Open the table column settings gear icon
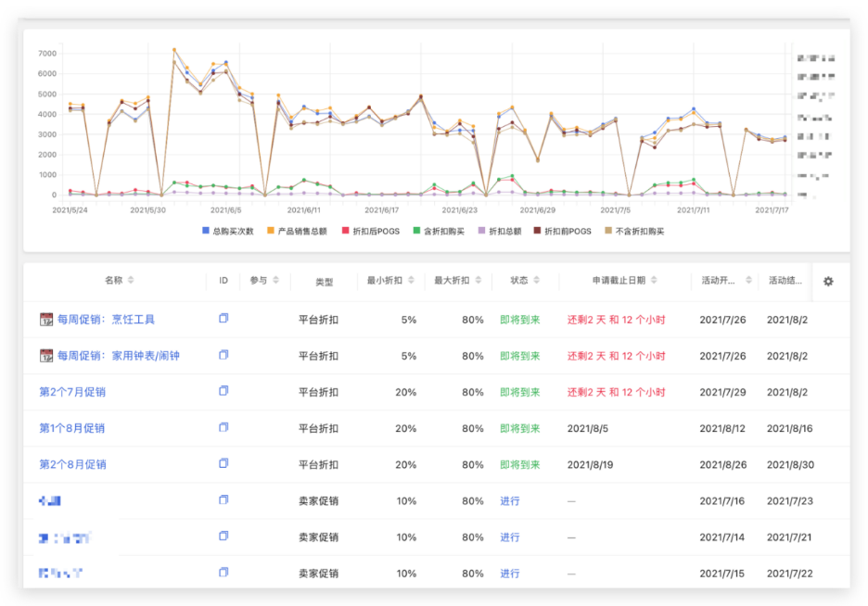The image size is (868, 606). (x=828, y=282)
